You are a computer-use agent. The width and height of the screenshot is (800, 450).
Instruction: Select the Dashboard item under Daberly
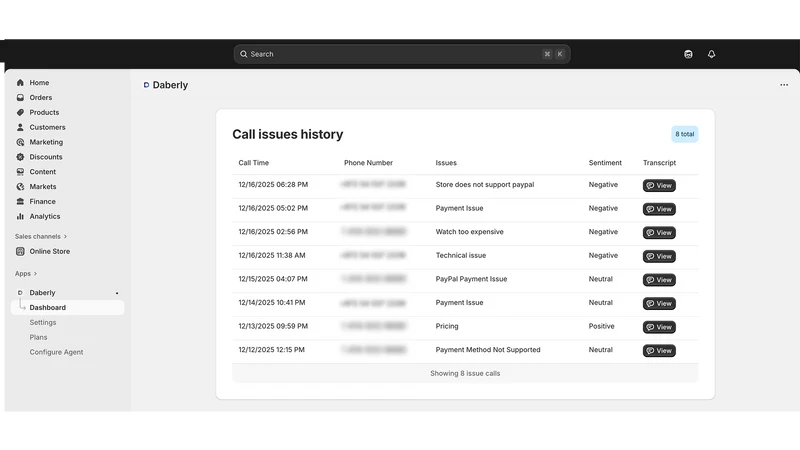click(67, 308)
